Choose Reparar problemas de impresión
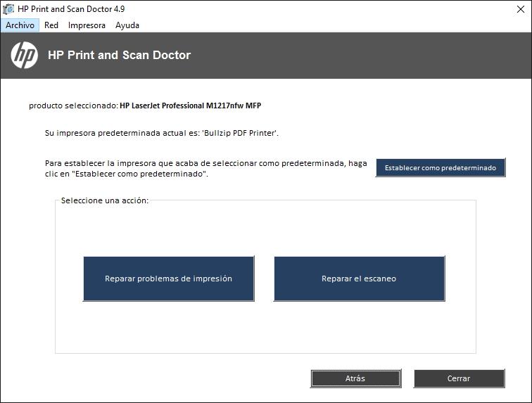Screen dimensions: 532x403 (169, 279)
